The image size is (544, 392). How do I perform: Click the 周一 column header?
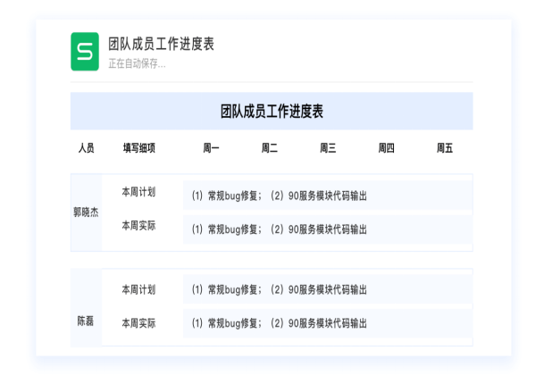pos(211,148)
